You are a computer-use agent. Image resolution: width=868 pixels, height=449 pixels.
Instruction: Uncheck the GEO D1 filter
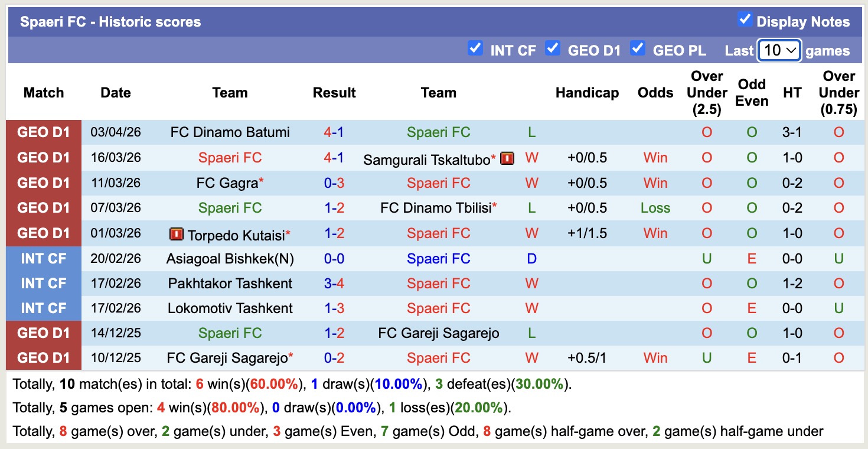pos(553,50)
